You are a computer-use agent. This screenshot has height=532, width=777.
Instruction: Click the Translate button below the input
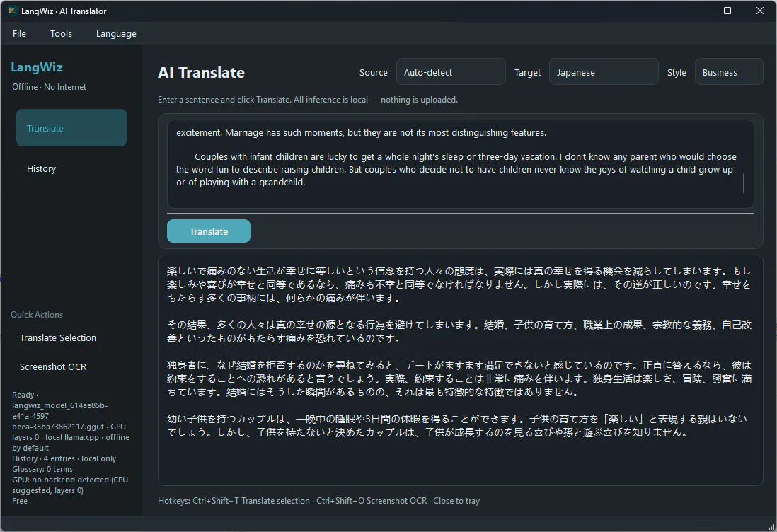[209, 231]
